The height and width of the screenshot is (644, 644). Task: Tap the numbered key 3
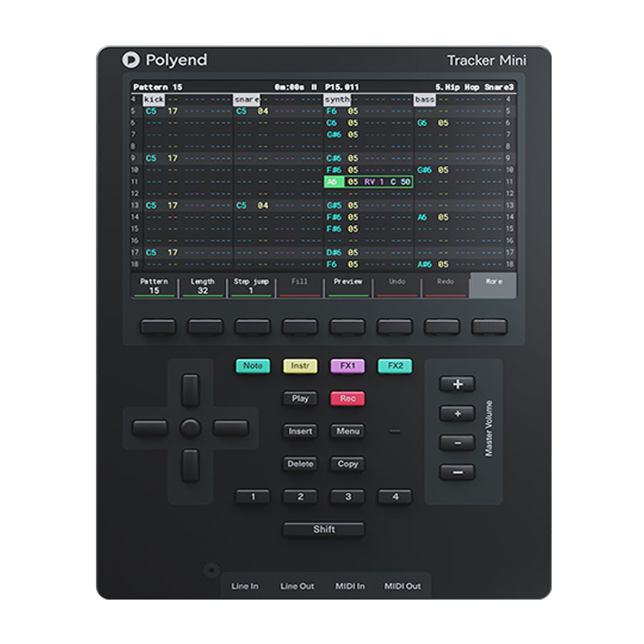tap(348, 497)
